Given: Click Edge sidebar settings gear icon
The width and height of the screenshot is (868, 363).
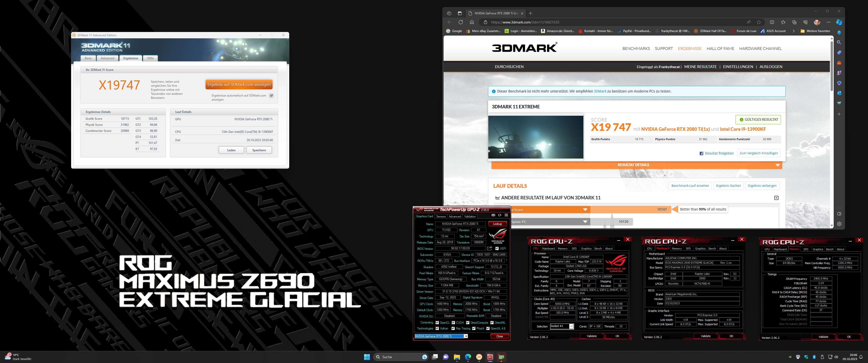Looking at the screenshot, I should tap(839, 224).
